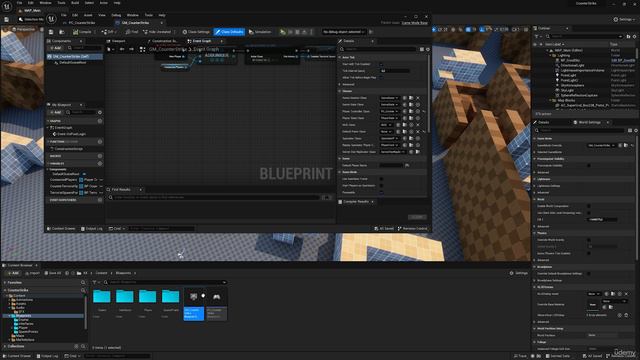The height and width of the screenshot is (360, 640).
Task: Open Revision Control in the blueprint status bar
Action: pyautogui.click(x=412, y=229)
